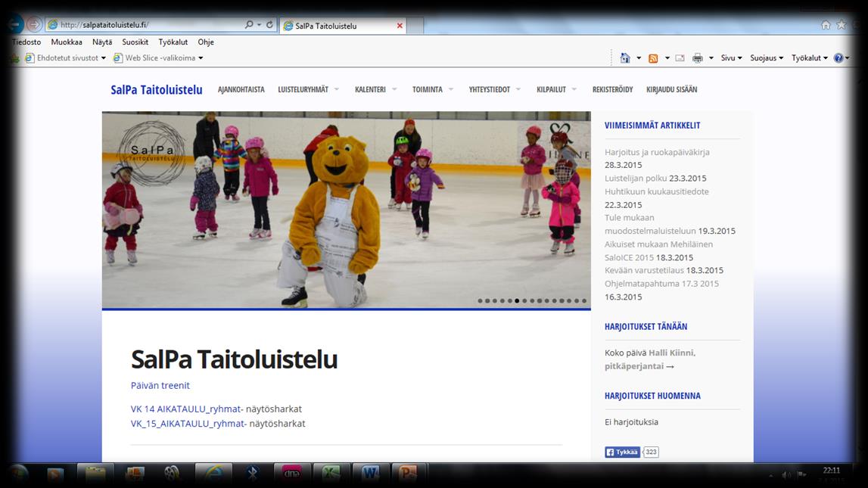
Task: Expand the KILPAILUT navigation menu
Action: tap(556, 89)
